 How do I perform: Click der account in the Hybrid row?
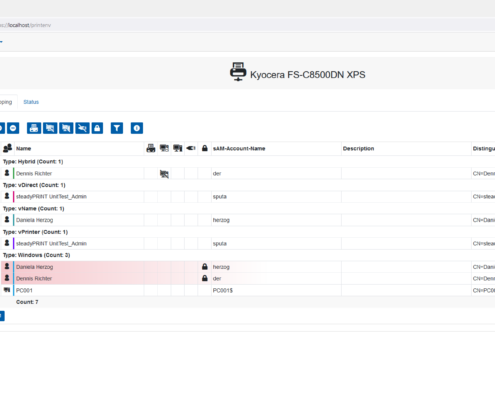217,174
